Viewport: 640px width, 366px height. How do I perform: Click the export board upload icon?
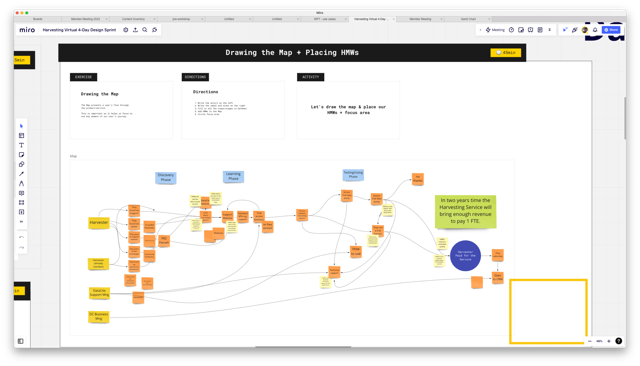135,30
